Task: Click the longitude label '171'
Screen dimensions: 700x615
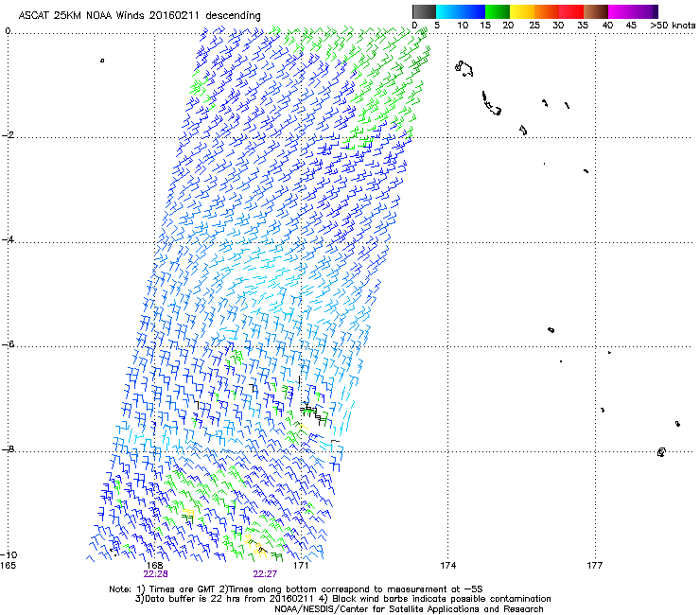Action: pyautogui.click(x=301, y=566)
